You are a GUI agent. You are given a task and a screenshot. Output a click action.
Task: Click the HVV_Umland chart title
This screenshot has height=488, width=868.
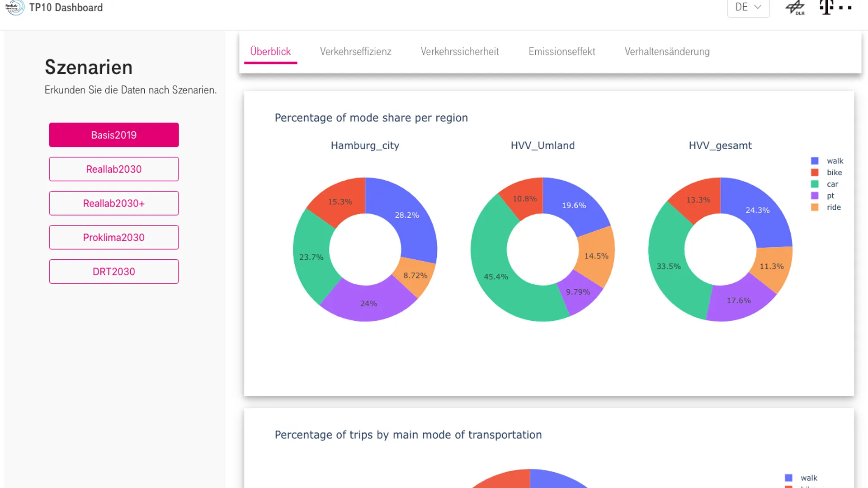pyautogui.click(x=542, y=145)
